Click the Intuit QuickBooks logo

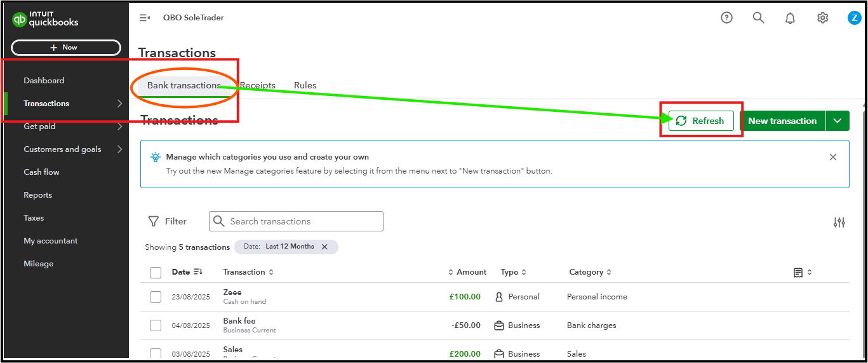(45, 20)
